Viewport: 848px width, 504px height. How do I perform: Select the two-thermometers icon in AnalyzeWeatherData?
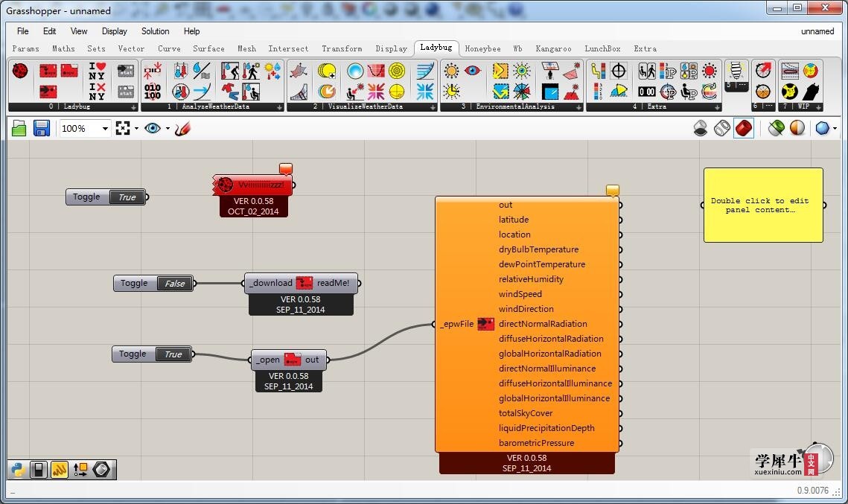(x=181, y=71)
